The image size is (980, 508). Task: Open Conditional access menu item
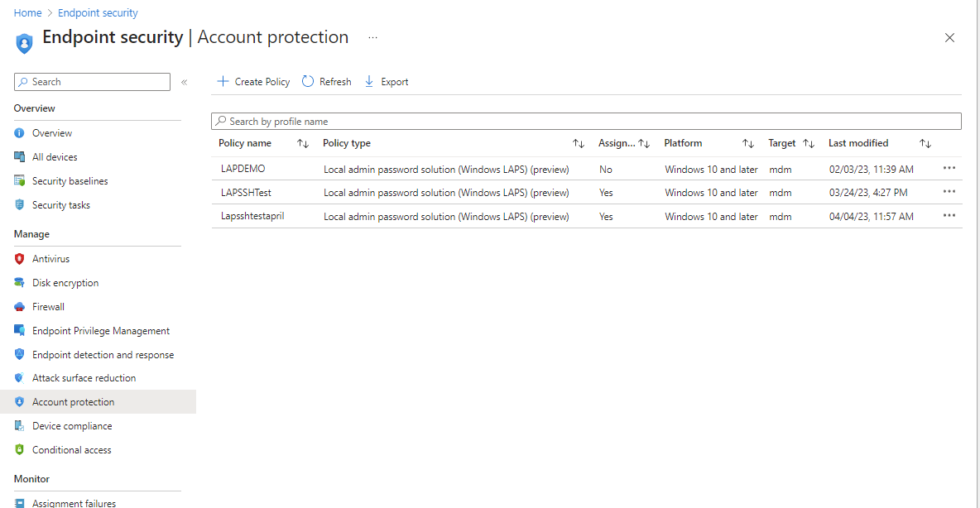(71, 450)
